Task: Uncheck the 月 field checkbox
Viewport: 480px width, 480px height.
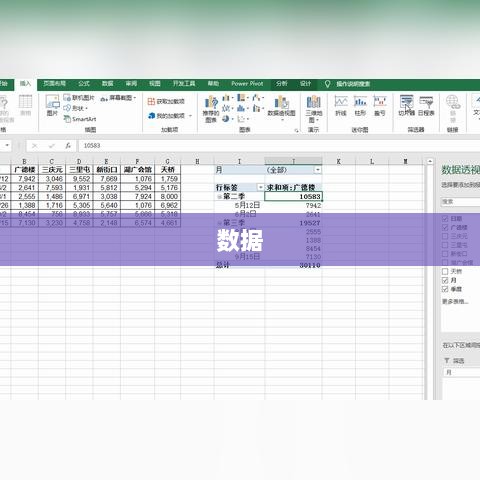Action: point(445,280)
